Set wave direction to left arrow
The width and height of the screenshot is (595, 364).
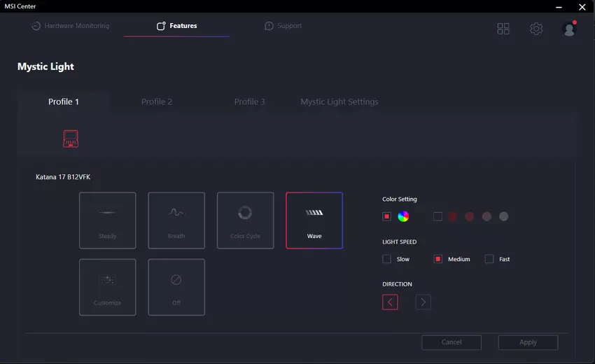390,302
